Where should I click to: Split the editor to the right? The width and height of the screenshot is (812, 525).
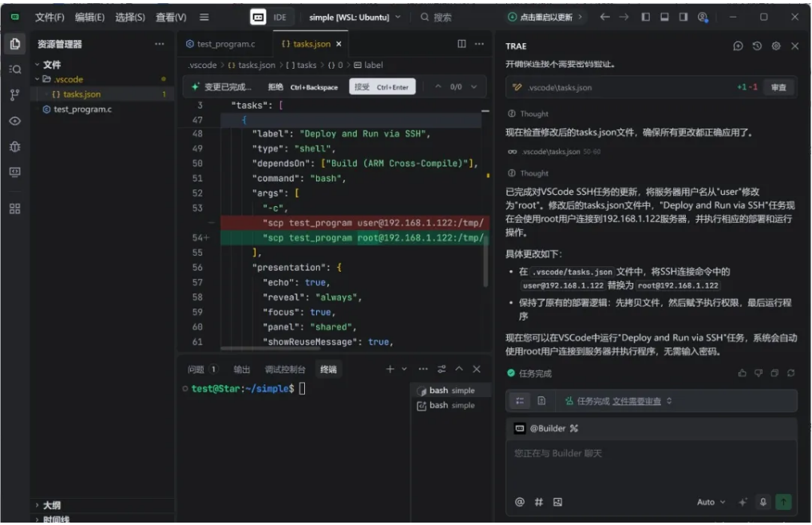461,44
